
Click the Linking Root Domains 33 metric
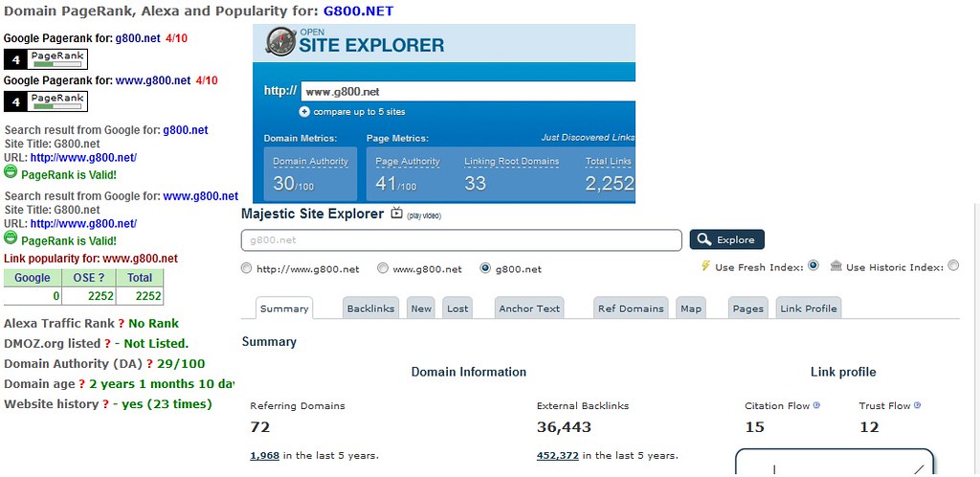point(511,173)
